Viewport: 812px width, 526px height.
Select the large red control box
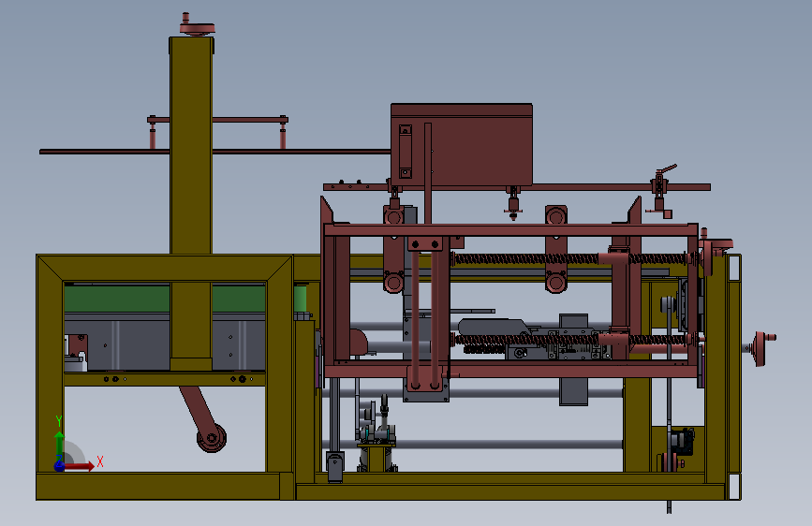[x=462, y=144]
